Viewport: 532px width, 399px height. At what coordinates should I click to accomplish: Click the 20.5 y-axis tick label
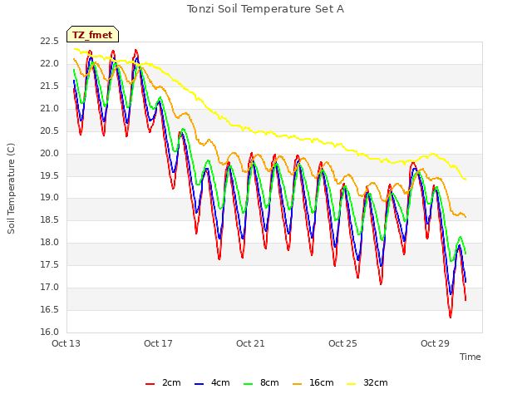coord(49,131)
